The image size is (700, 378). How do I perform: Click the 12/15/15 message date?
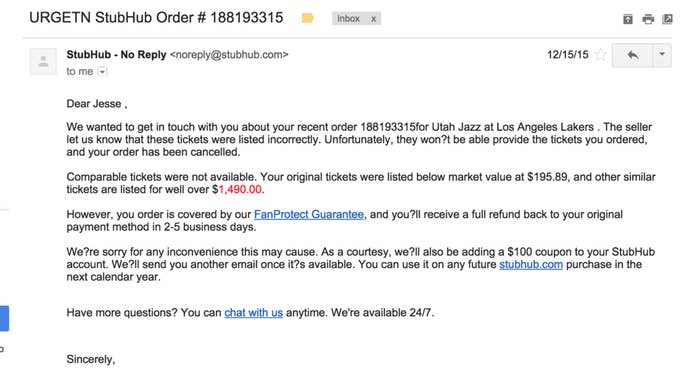click(x=568, y=55)
